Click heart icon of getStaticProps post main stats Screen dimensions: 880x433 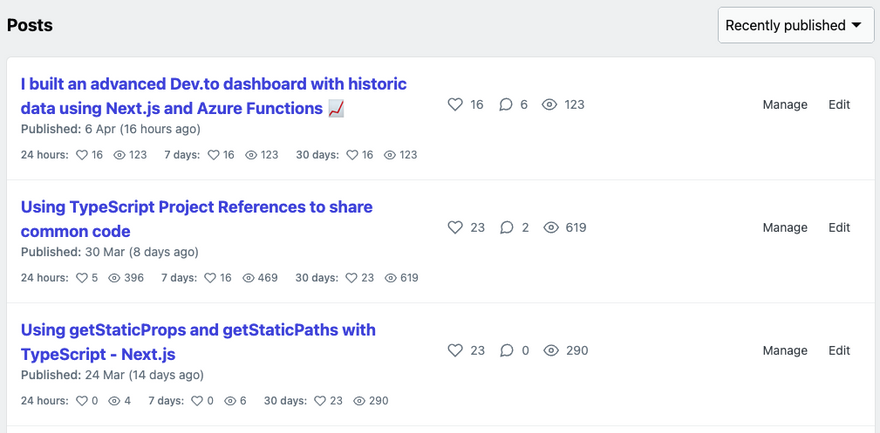coord(455,351)
